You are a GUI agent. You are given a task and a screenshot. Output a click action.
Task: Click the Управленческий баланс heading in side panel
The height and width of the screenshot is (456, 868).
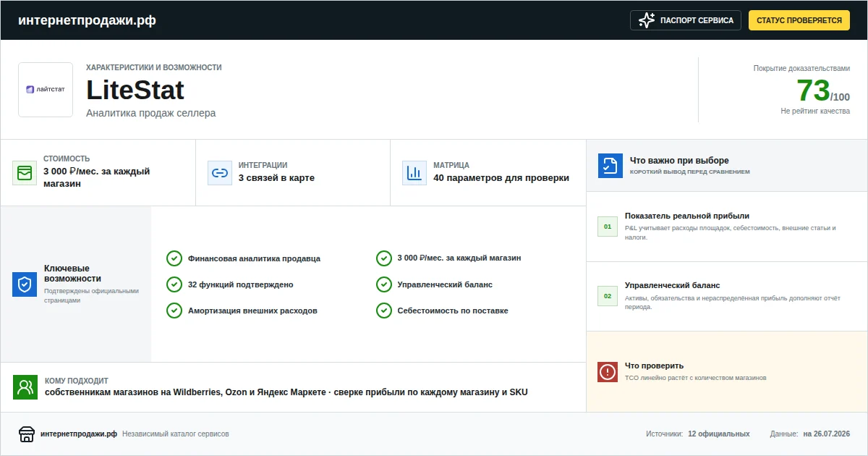673,285
